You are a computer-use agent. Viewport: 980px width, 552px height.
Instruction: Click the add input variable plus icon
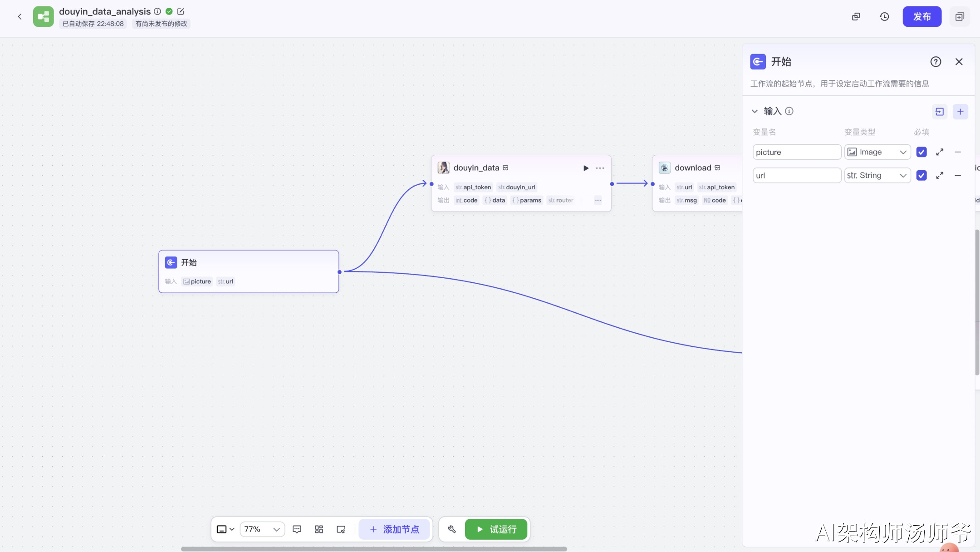click(x=960, y=112)
